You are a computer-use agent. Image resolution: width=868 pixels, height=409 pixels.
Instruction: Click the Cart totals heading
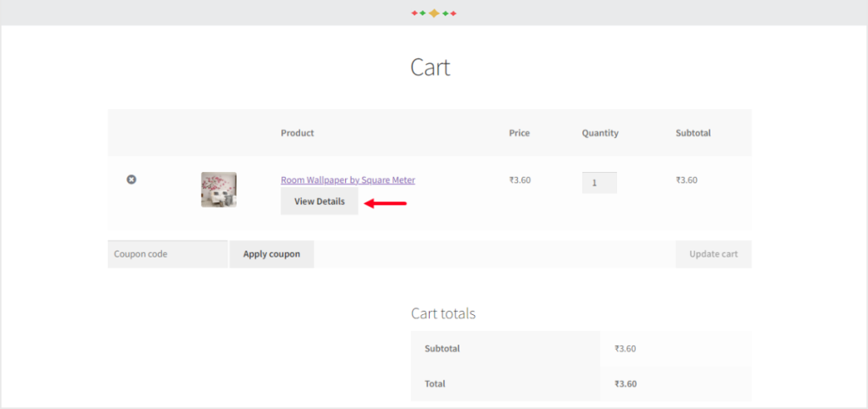point(442,313)
